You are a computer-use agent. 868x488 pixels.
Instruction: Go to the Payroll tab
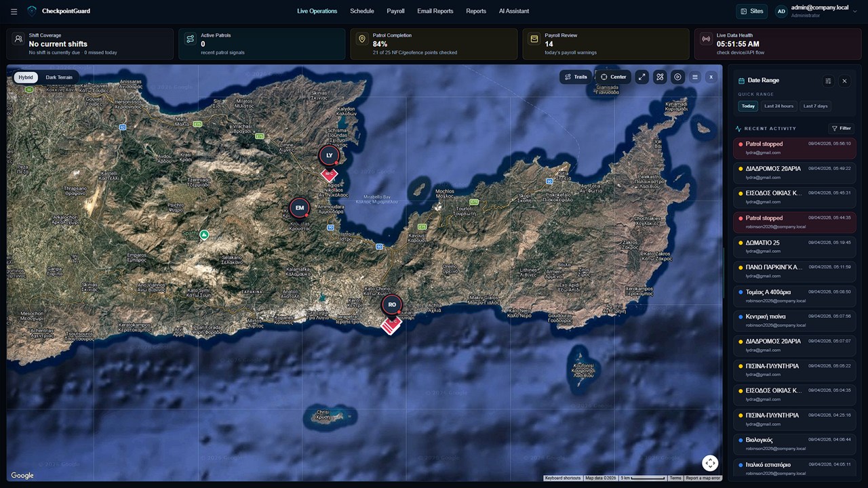pyautogui.click(x=396, y=12)
